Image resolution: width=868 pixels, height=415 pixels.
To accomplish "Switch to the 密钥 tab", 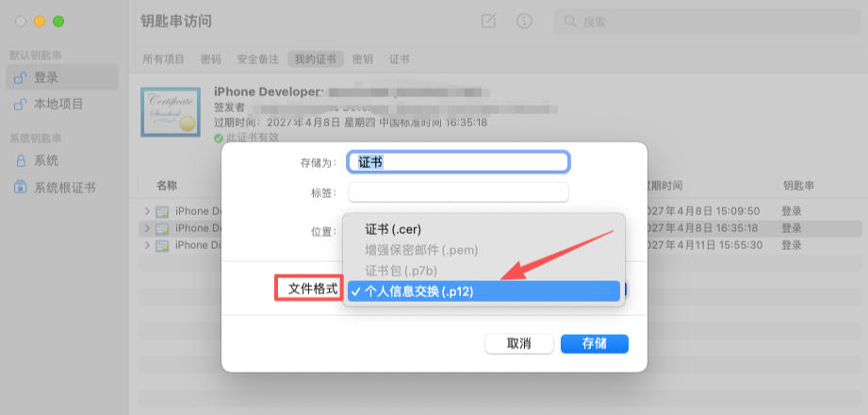I will (x=363, y=59).
